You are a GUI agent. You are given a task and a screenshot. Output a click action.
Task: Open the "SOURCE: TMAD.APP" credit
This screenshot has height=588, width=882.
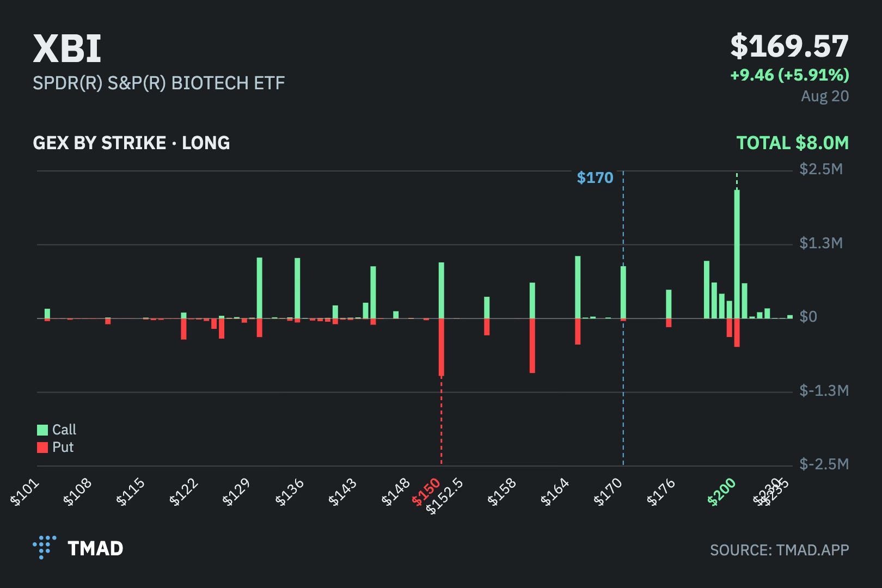click(x=780, y=550)
